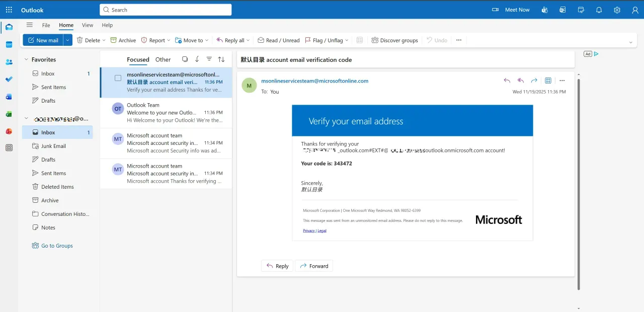The image size is (644, 312).
Task: Open more actions ellipsis in message header
Action: (x=562, y=81)
